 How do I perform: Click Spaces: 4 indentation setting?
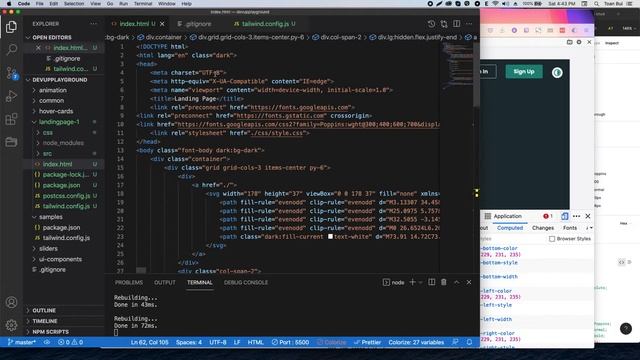189,342
